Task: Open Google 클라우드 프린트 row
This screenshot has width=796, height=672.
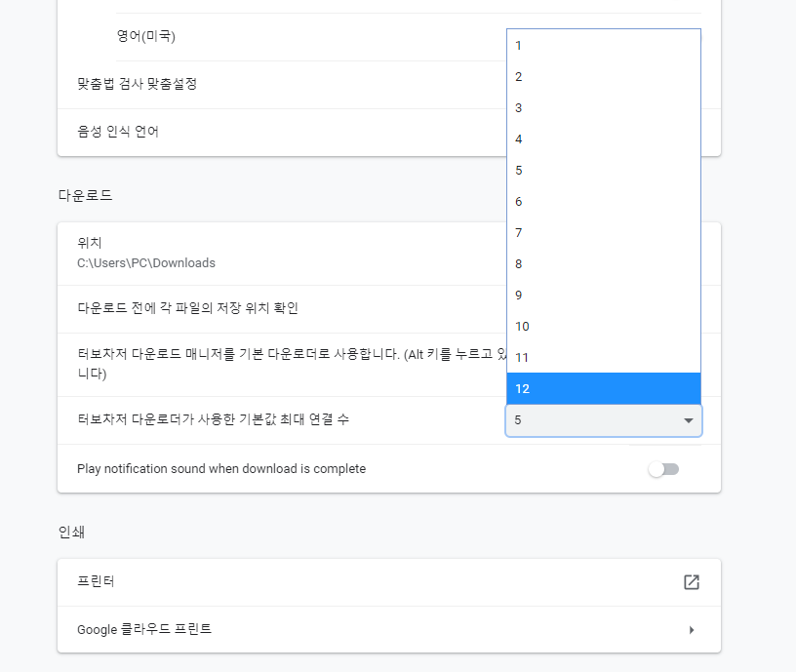Action: coord(389,629)
